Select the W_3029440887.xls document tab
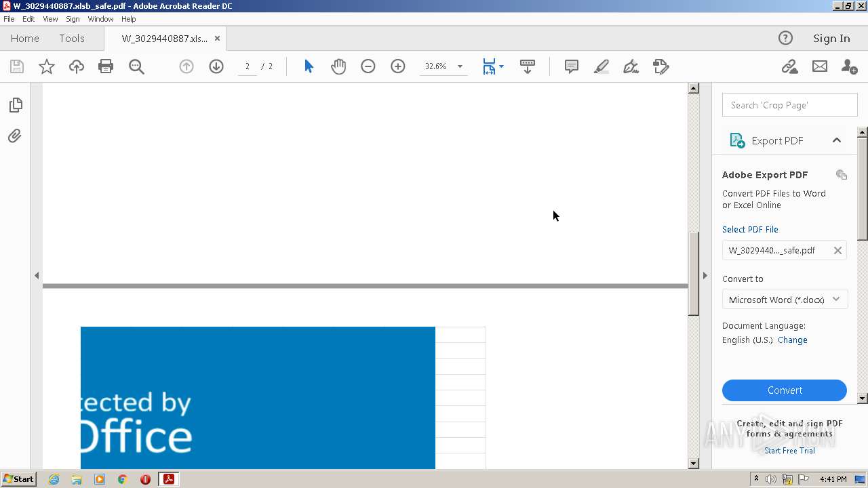868x488 pixels. [x=165, y=39]
